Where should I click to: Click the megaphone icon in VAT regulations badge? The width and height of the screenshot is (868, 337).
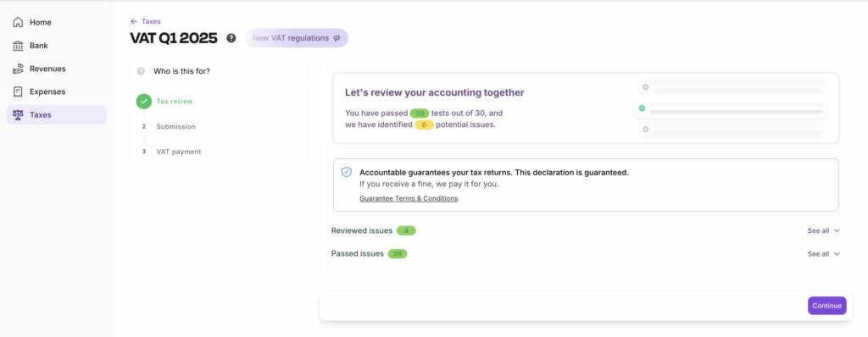[337, 38]
